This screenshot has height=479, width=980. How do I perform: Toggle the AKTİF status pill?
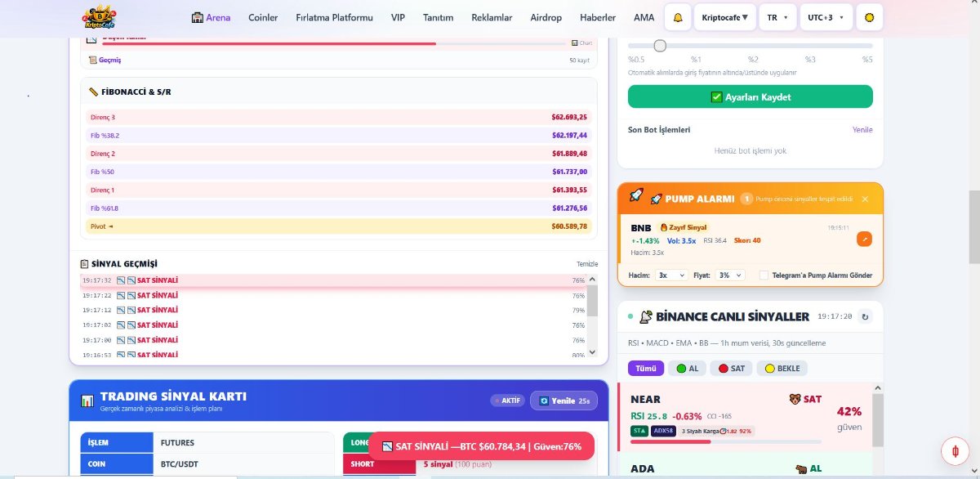tap(507, 401)
